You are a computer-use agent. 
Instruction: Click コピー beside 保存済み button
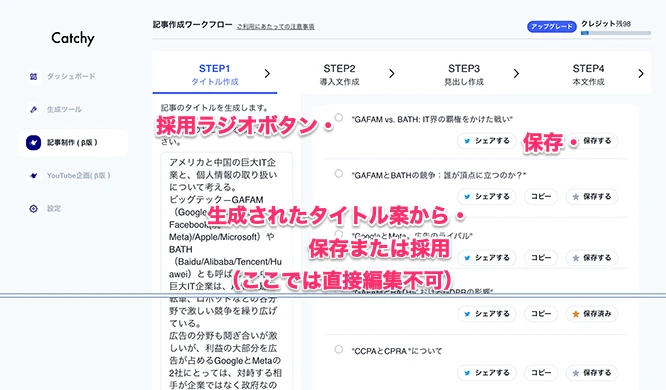(x=541, y=314)
